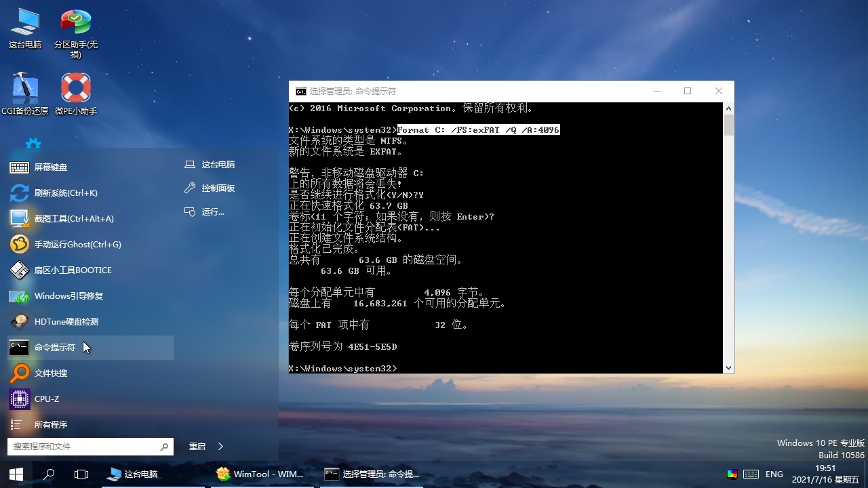Open HDTune硬盘检测 program

click(x=91, y=321)
